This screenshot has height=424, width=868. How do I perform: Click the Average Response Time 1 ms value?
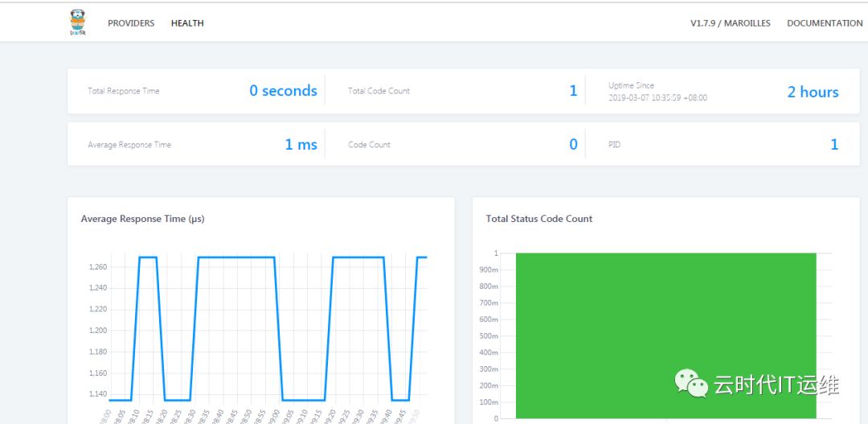[301, 145]
